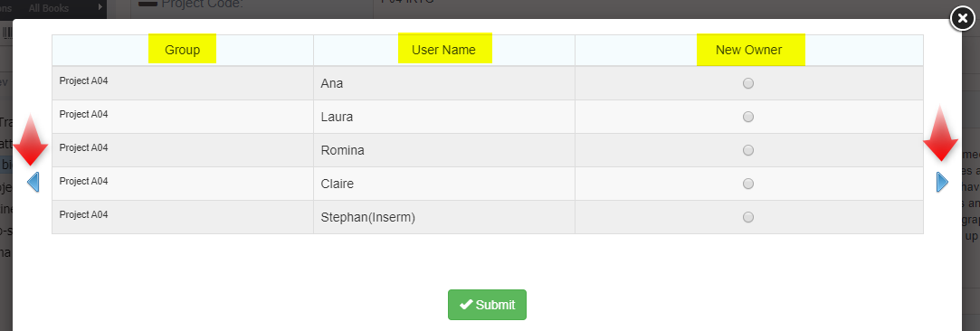Click the checkmark icon in Submit button
The image size is (980, 331).
[x=466, y=305]
